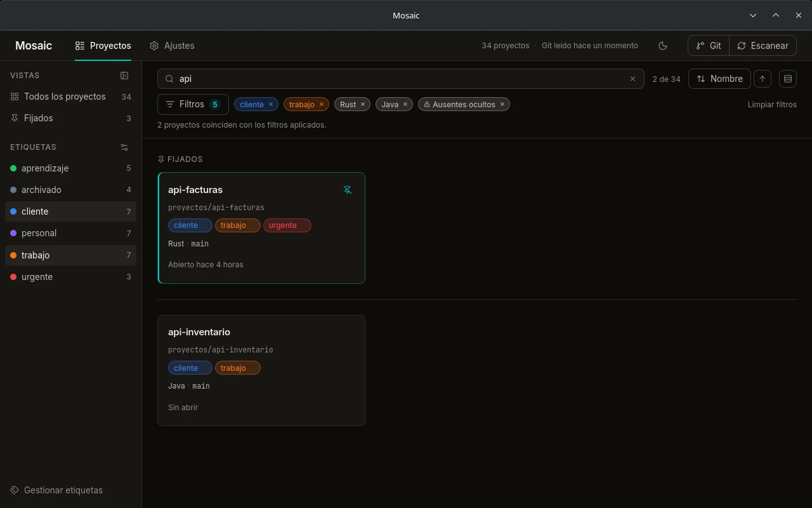Click trabajo tag on api-facturas card
The image size is (812, 508).
pyautogui.click(x=237, y=225)
